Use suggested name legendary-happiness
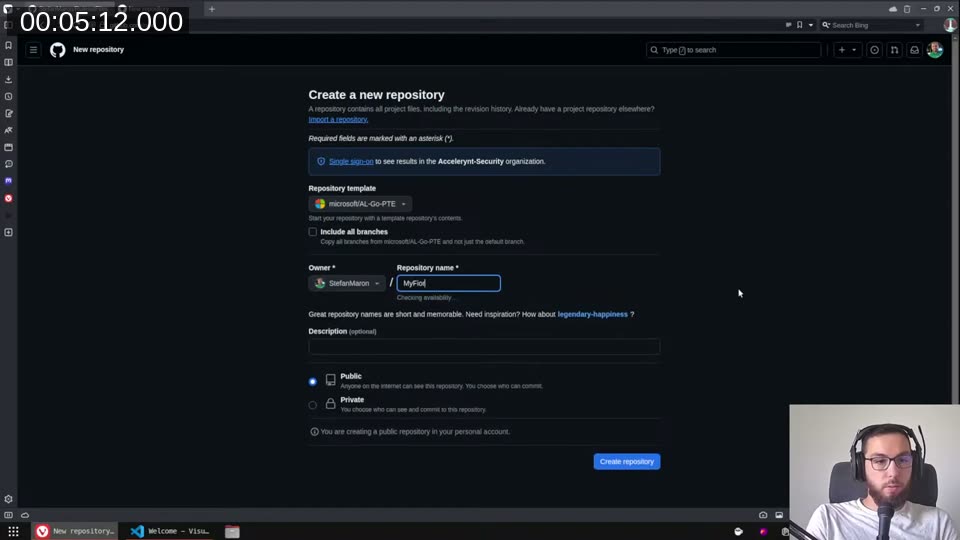The height and width of the screenshot is (540, 960). click(x=592, y=315)
